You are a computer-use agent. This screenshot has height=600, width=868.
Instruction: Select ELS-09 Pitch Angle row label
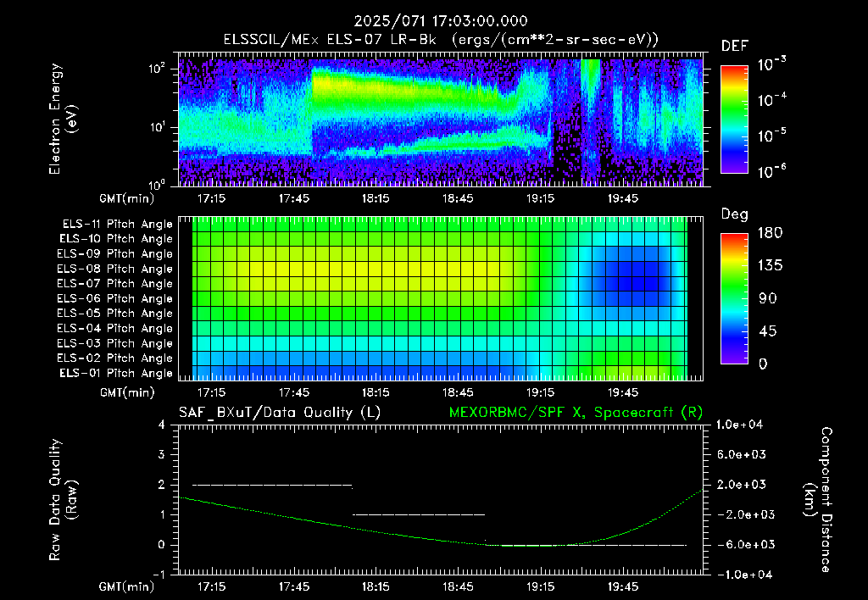coord(114,254)
